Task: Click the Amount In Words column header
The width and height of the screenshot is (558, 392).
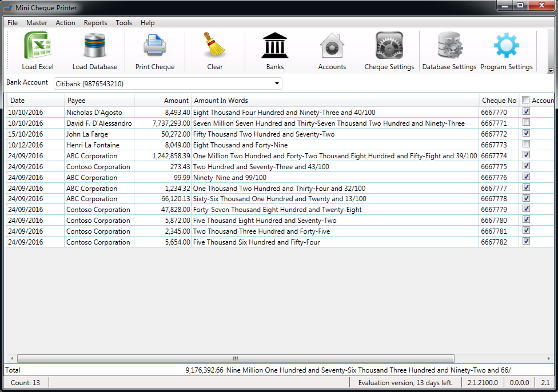Action: [x=335, y=101]
